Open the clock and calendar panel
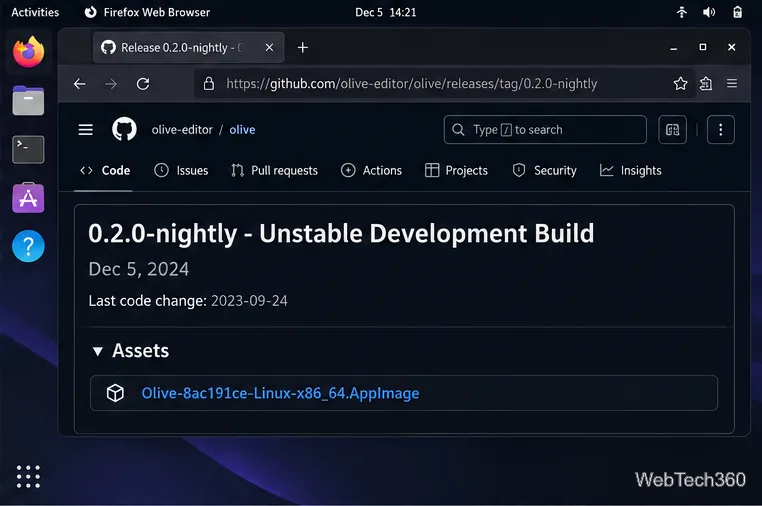This screenshot has width=762, height=506. pyautogui.click(x=385, y=12)
